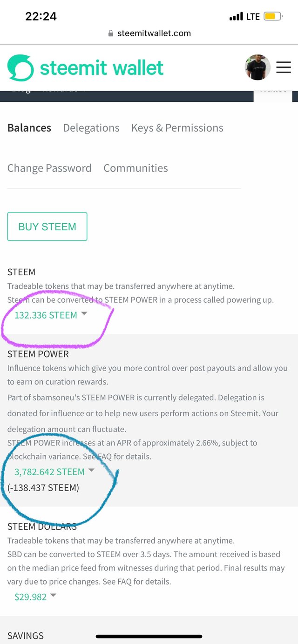This screenshot has width=298, height=644.
Task: Tap the padlock icon in address bar
Action: coord(111,33)
